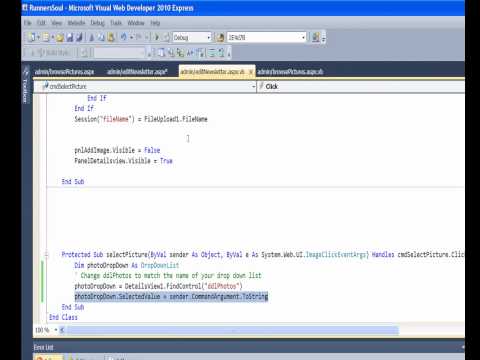Open the Tools menu
Viewport: 480px width, 360px height.
(116, 23)
